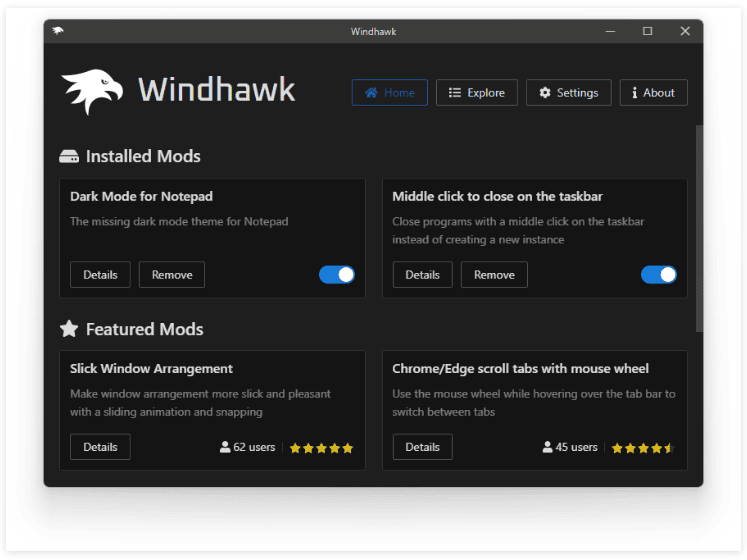747x560 pixels.
Task: Go to the Home tab
Action: click(x=390, y=92)
